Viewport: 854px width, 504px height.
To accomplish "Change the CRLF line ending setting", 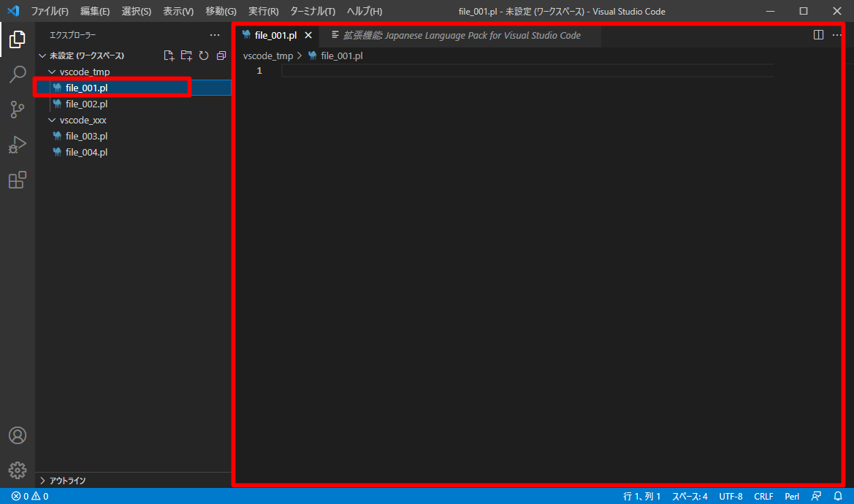I will (x=763, y=496).
